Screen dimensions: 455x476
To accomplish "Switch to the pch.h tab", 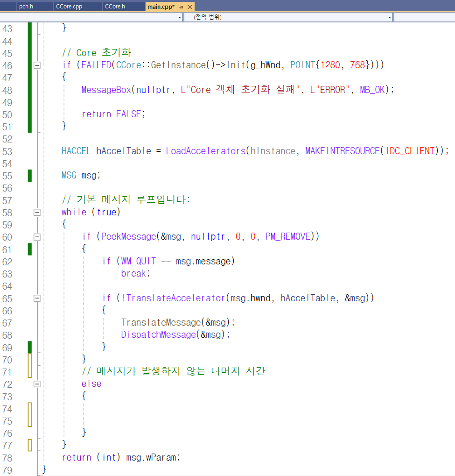I will 26,7.
